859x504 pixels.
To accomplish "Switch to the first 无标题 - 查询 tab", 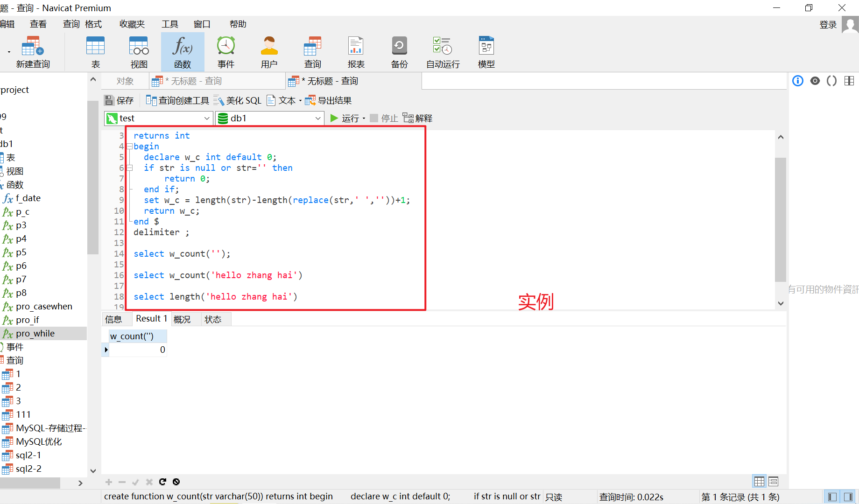I will (x=217, y=81).
